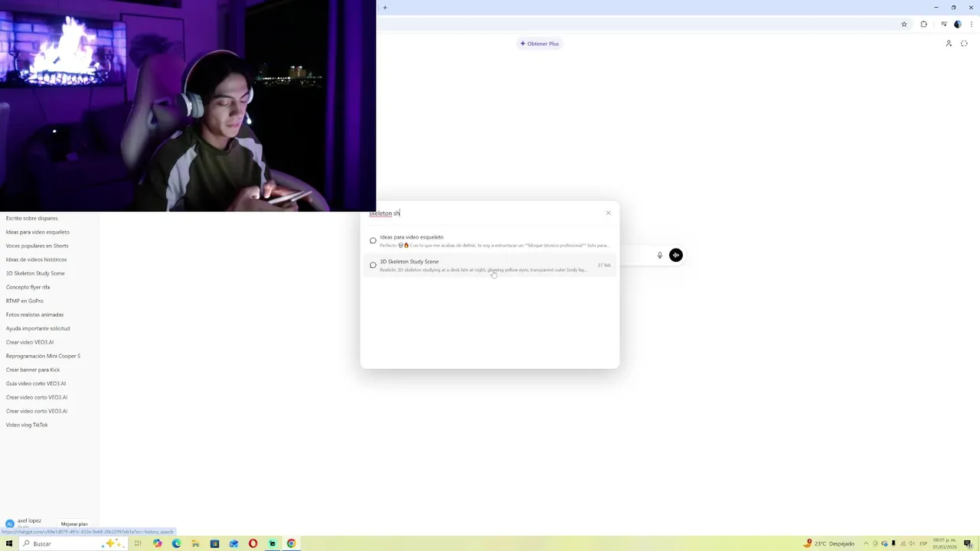This screenshot has width=980, height=551.
Task: Open sidebar chat 'Concepto flyer rifa'
Action: point(28,287)
